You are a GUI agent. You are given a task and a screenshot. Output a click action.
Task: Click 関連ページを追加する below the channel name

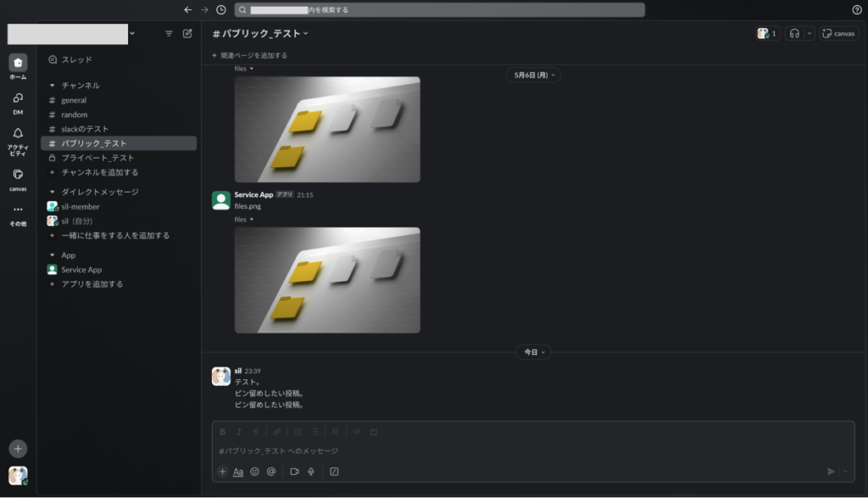[x=250, y=55]
